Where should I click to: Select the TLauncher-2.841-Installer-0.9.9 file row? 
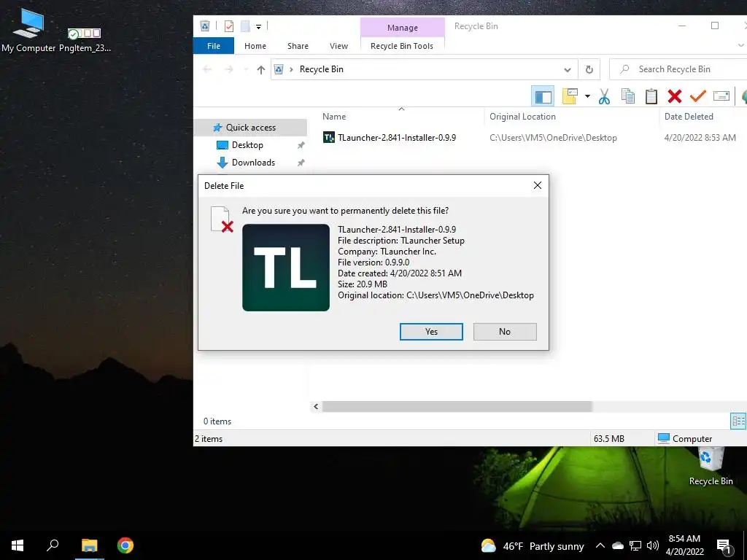[x=529, y=138]
